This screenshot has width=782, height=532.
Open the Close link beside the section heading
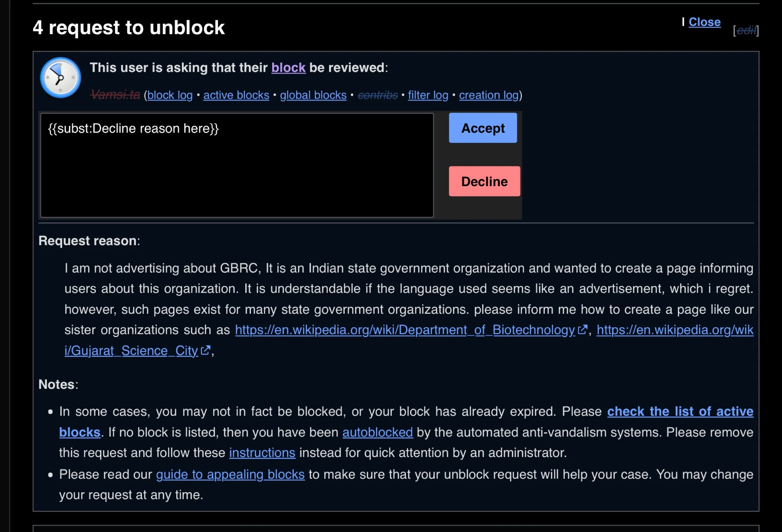coord(704,22)
